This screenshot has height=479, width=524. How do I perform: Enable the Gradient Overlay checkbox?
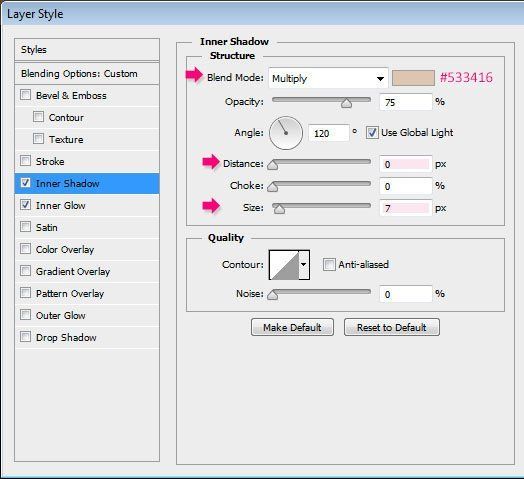25,271
